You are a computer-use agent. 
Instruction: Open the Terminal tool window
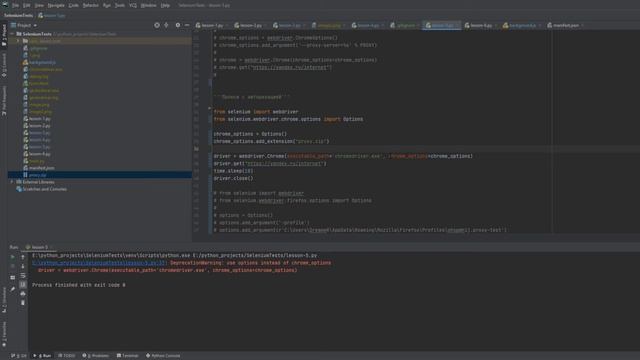[x=128, y=356]
